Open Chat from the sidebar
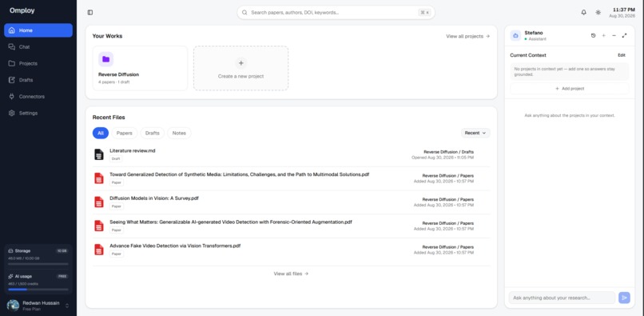The width and height of the screenshot is (644, 316). (38, 47)
